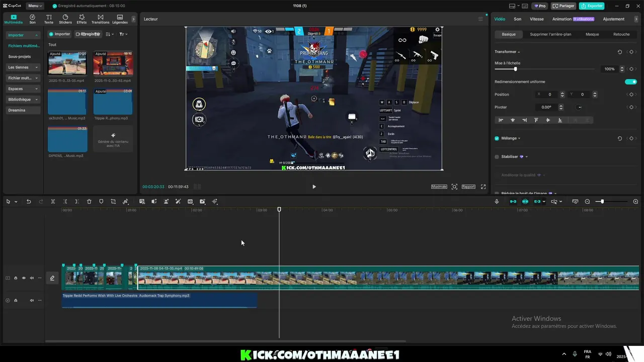Reset the Transformer settings
The width and height of the screenshot is (644, 362).
[620, 52]
